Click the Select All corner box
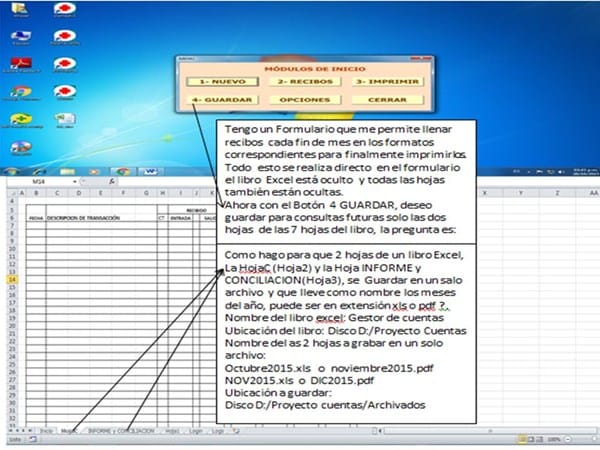The width and height of the screenshot is (600, 450). (11, 193)
